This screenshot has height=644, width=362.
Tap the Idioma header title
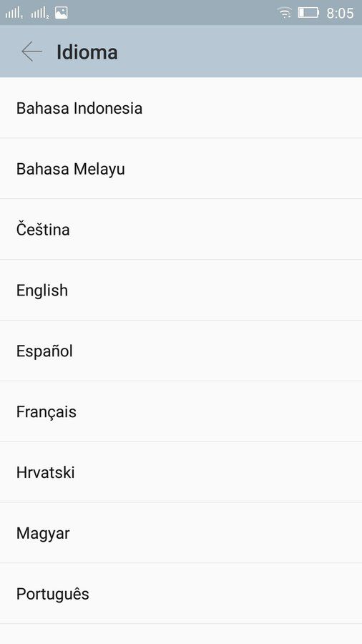(x=87, y=52)
